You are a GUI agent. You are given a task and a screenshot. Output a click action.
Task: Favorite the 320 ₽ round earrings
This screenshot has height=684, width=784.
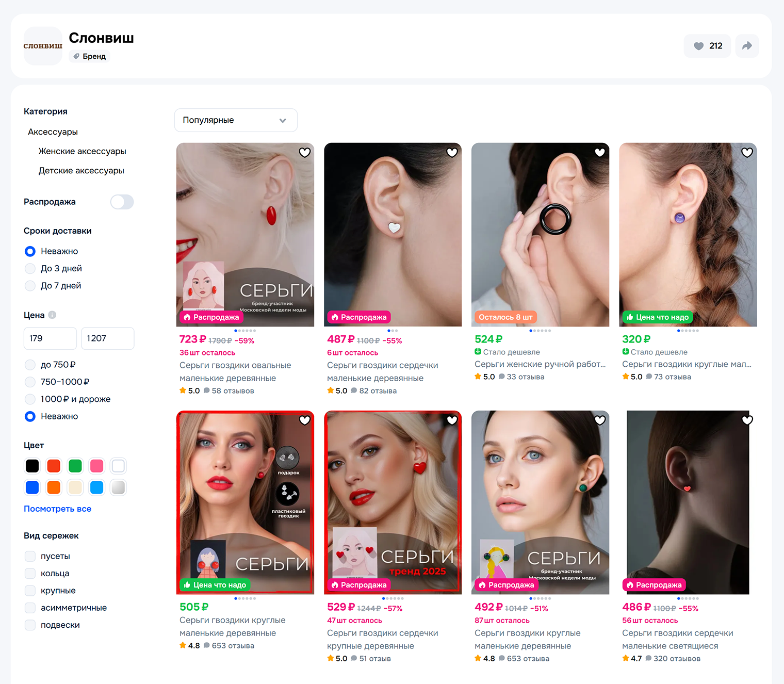click(x=747, y=153)
